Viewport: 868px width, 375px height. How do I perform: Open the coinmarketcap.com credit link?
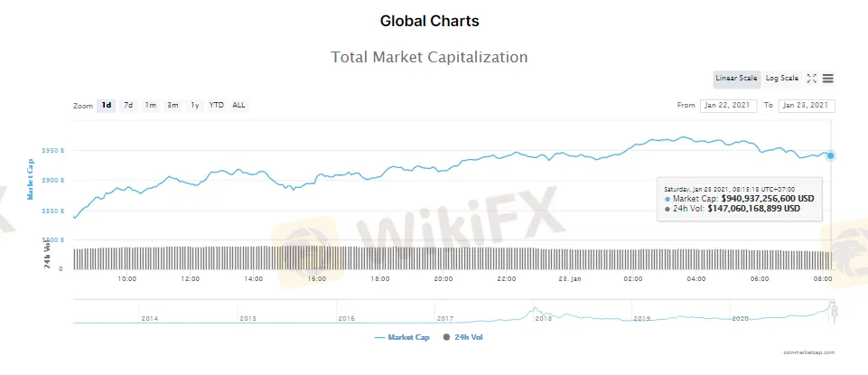click(809, 353)
